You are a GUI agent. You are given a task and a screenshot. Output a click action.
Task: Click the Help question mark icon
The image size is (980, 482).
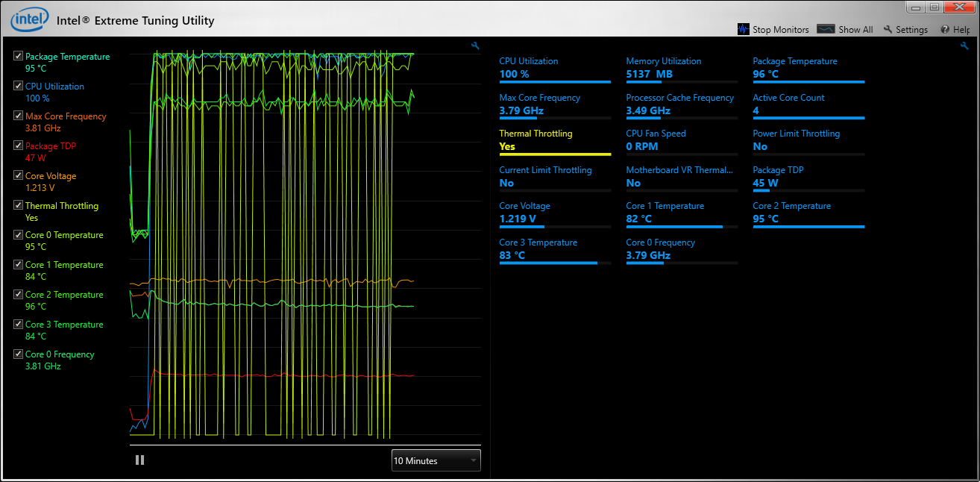point(945,30)
